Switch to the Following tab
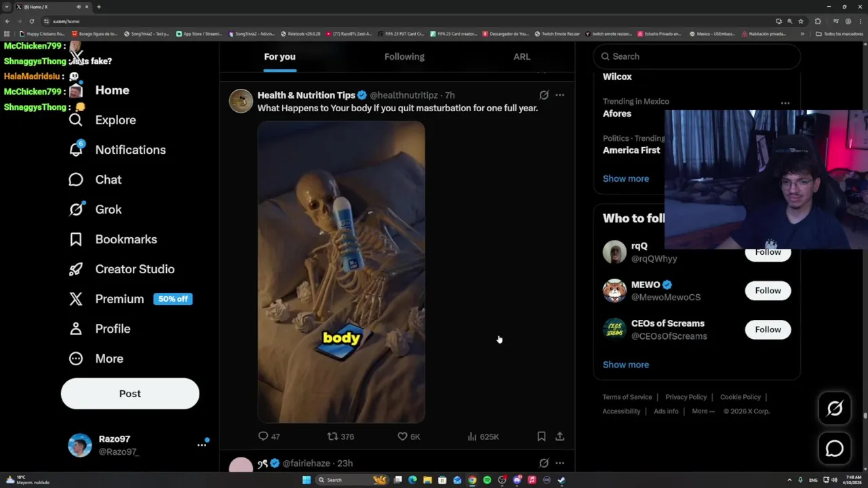The height and width of the screenshot is (488, 868). point(404,57)
